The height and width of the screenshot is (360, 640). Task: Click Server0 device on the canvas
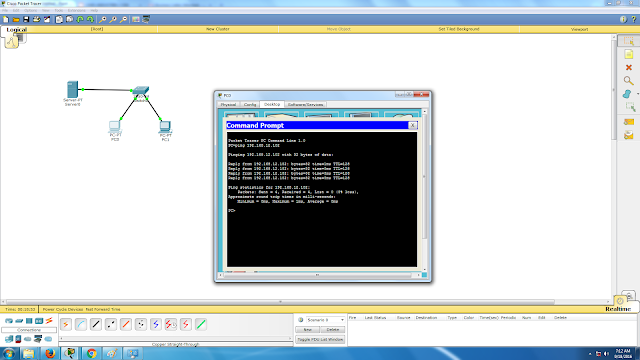pyautogui.click(x=72, y=90)
